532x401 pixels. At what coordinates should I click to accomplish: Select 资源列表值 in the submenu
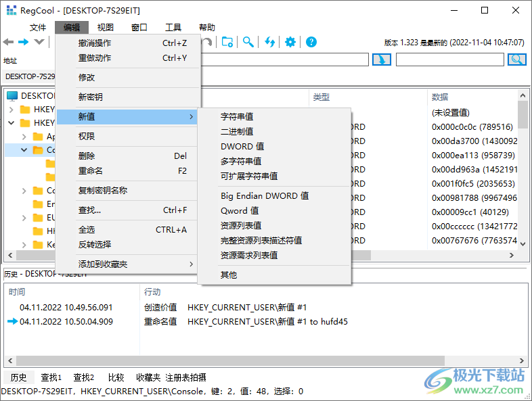(274, 226)
